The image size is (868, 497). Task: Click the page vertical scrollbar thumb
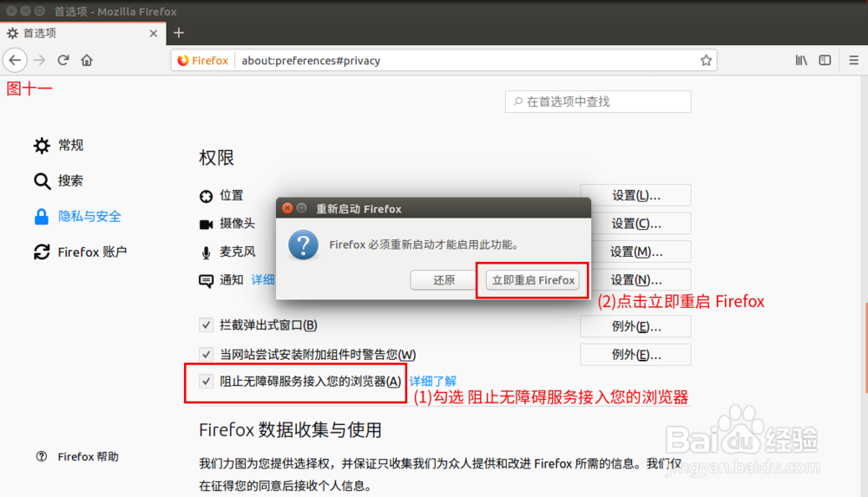pos(865,348)
